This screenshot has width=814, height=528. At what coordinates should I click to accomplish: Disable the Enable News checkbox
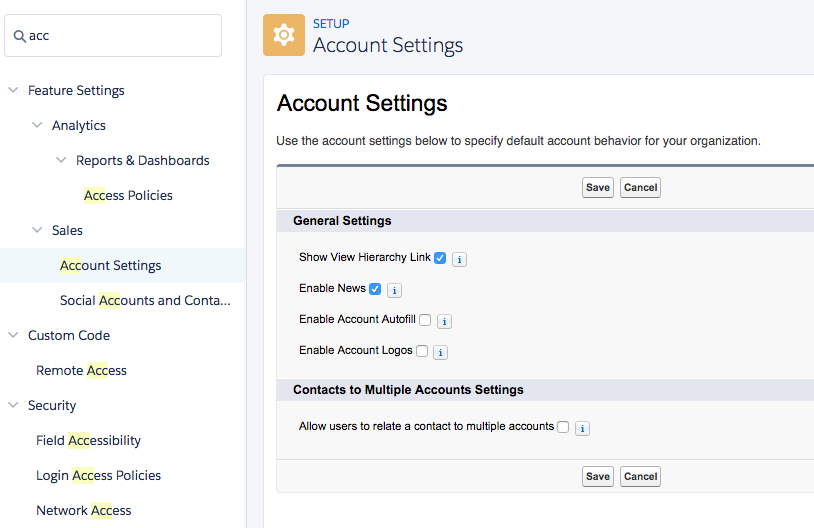(x=375, y=289)
